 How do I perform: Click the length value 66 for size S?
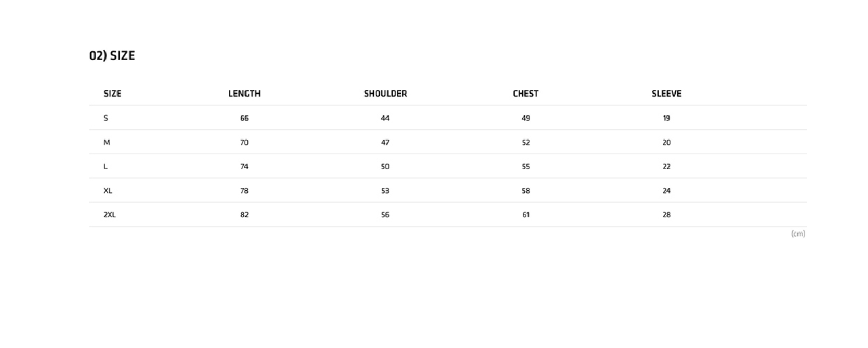(244, 118)
